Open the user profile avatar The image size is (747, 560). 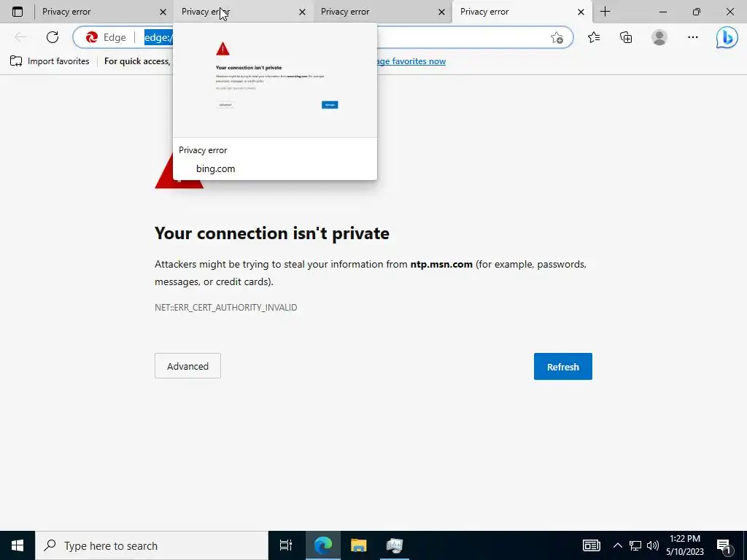pyautogui.click(x=659, y=37)
